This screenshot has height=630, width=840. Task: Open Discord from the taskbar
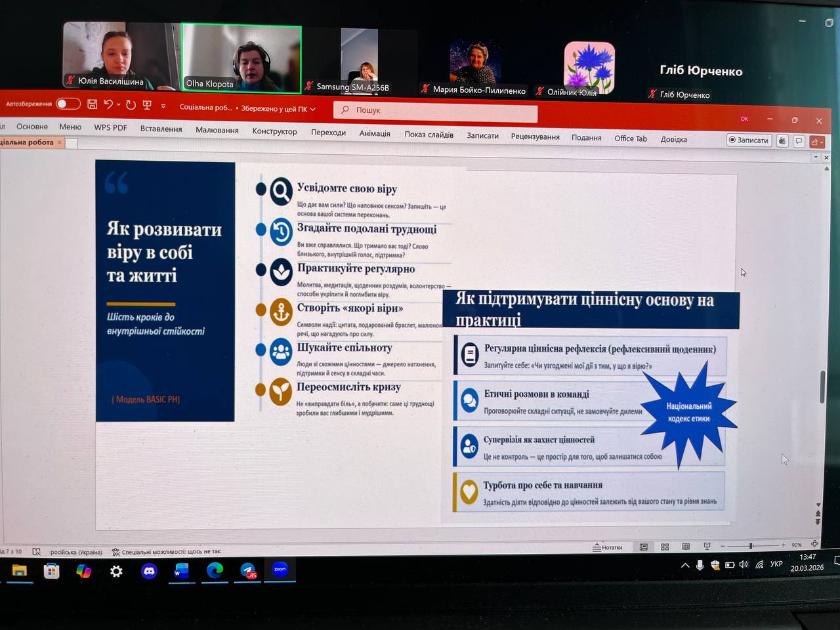point(149,572)
